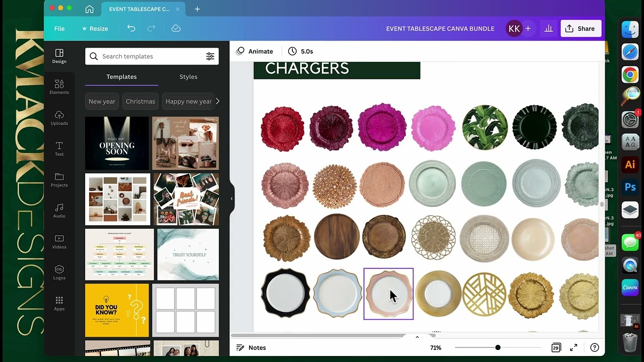The width and height of the screenshot is (644, 362).
Task: Open the help question mark
Action: click(594, 347)
